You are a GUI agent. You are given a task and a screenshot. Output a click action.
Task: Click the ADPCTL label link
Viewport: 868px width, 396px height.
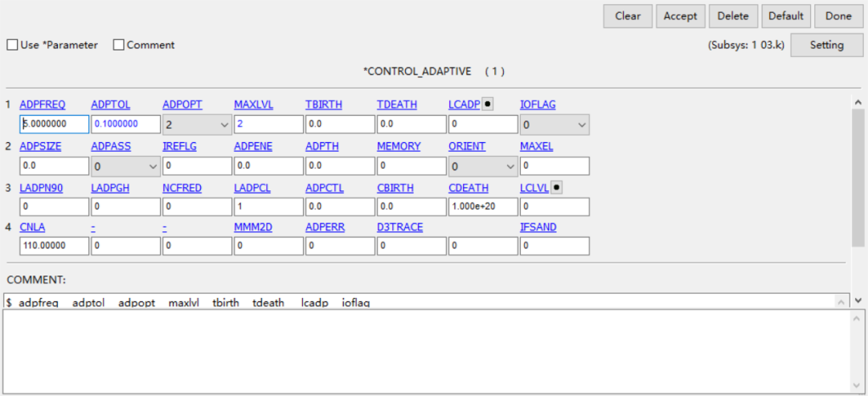click(325, 188)
